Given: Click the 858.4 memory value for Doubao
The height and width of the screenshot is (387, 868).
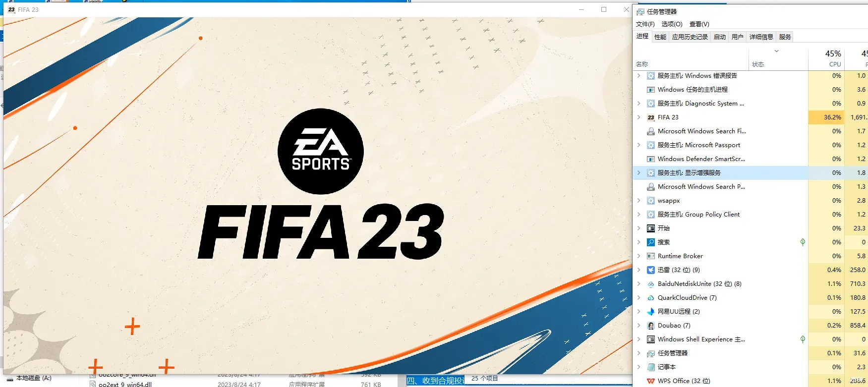Looking at the screenshot, I should pyautogui.click(x=858, y=326).
